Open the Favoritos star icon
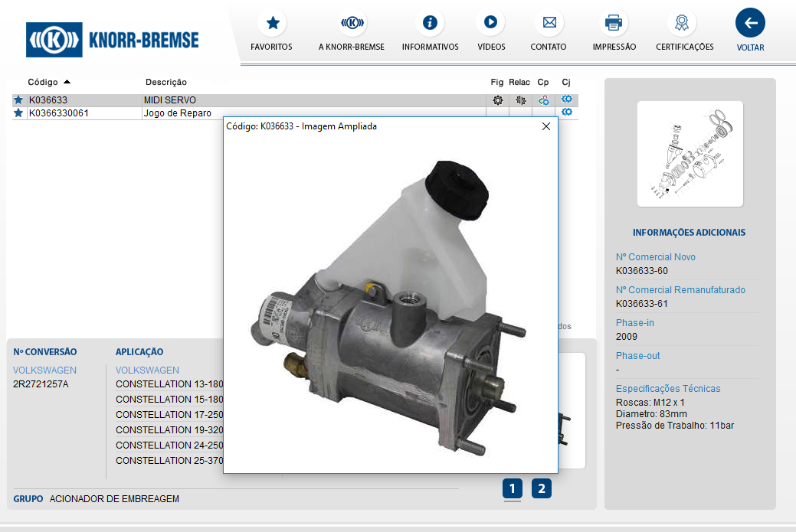 click(x=272, y=24)
